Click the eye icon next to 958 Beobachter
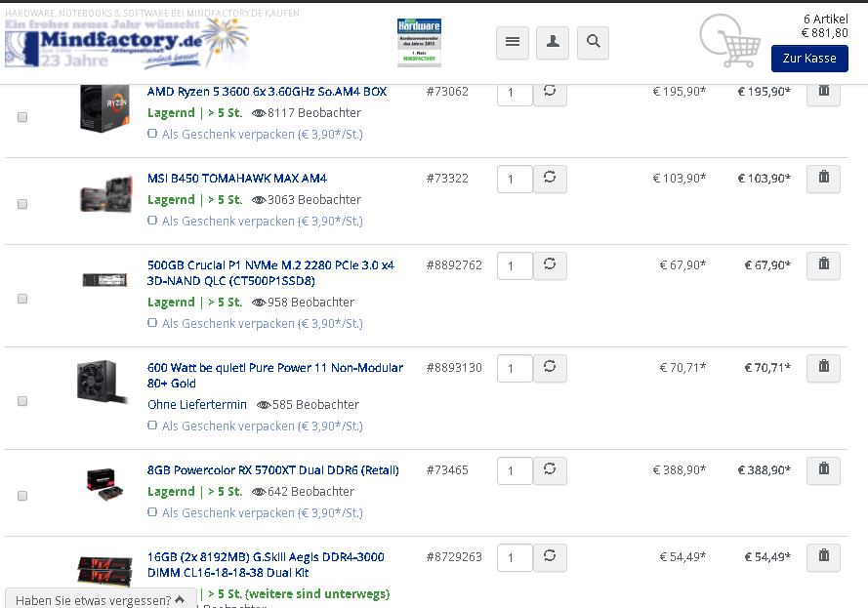 (x=259, y=303)
